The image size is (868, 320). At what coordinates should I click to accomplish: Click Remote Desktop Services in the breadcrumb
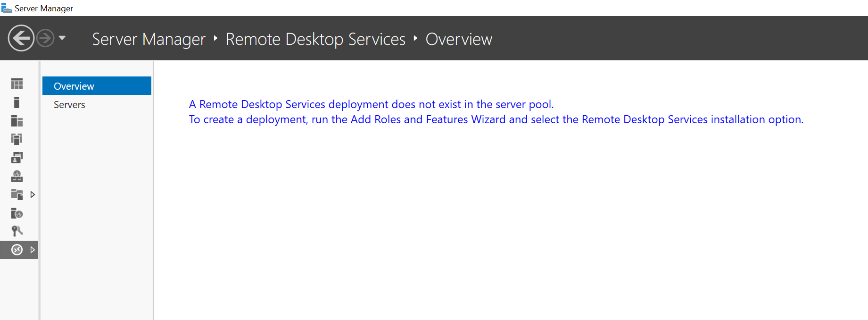coord(315,39)
